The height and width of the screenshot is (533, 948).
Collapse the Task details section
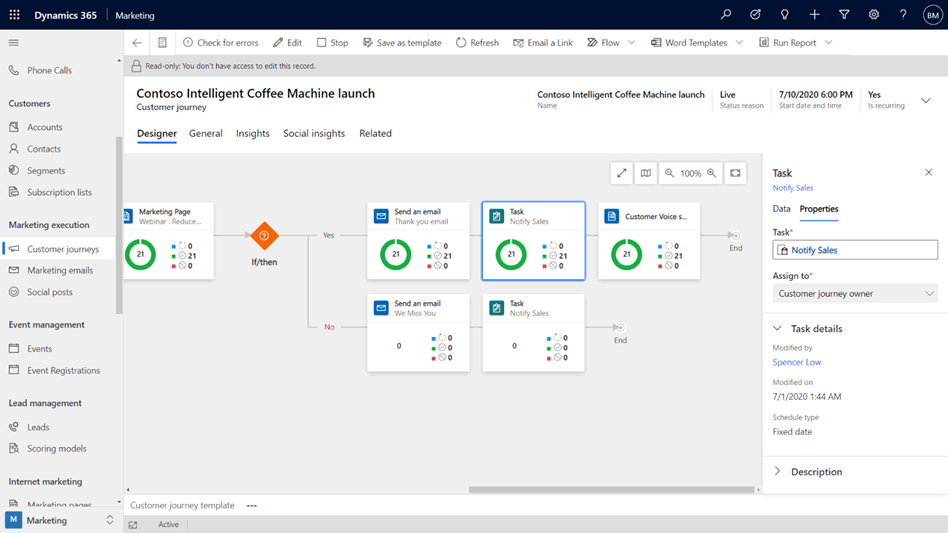coord(778,328)
